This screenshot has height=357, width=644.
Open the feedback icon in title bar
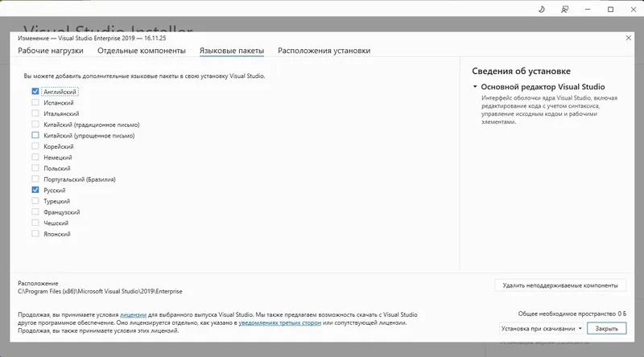[565, 10]
